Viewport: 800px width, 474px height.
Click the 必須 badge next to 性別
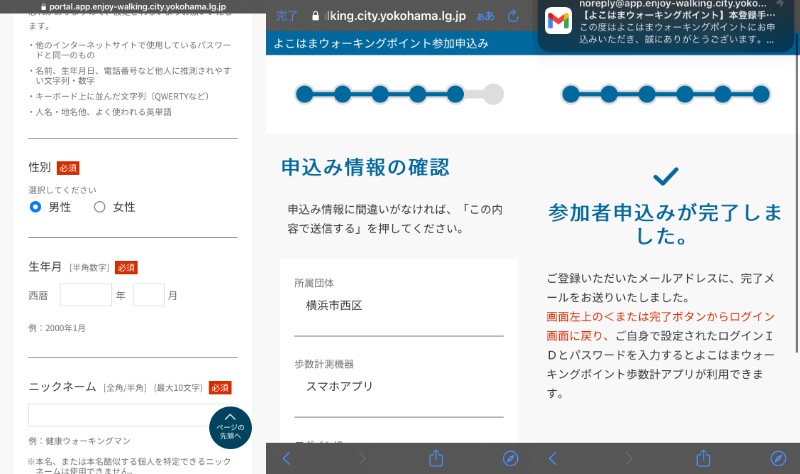tap(68, 168)
